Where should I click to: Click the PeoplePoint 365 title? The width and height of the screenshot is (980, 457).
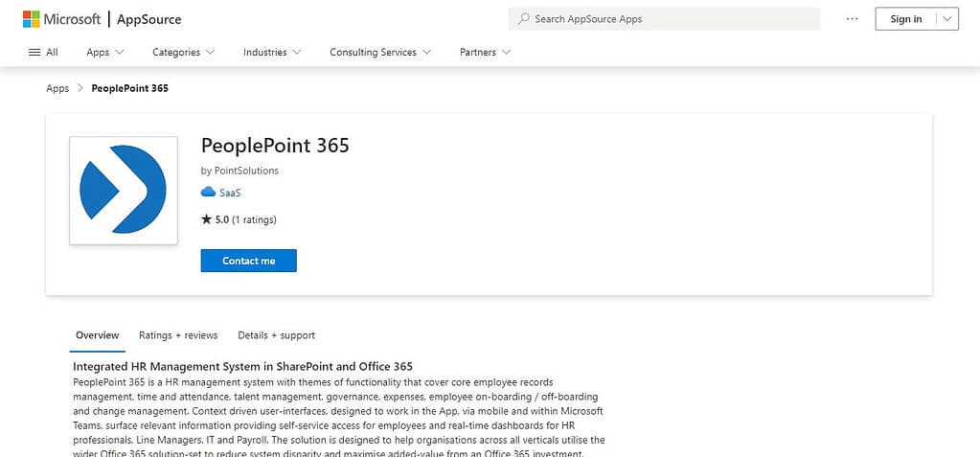pyautogui.click(x=275, y=146)
